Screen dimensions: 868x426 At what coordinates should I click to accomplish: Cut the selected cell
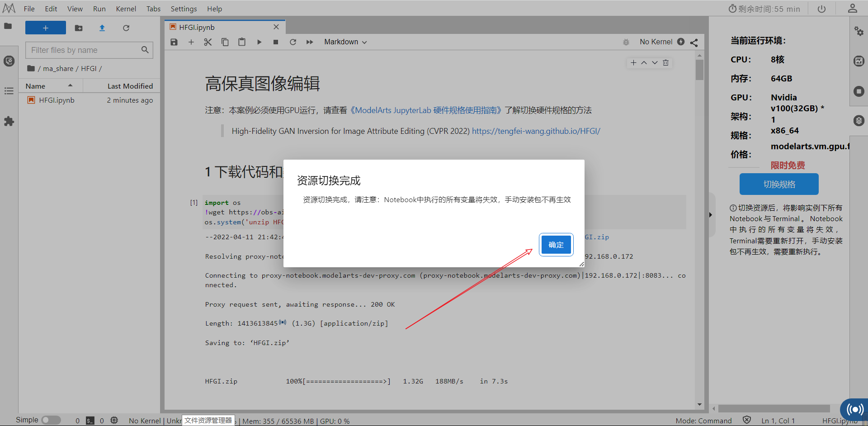pyautogui.click(x=208, y=42)
